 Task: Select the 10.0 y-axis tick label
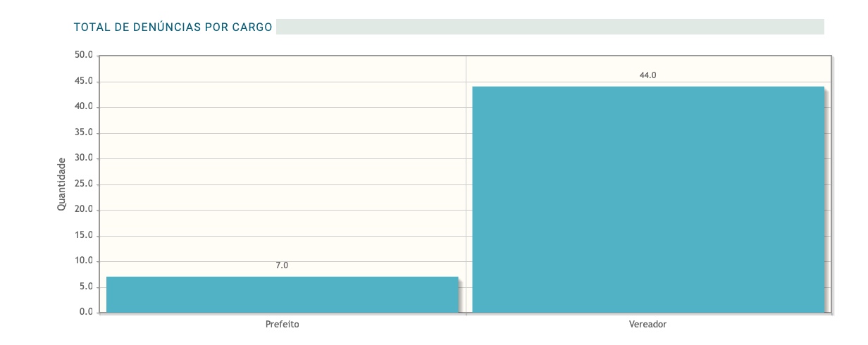coord(84,261)
